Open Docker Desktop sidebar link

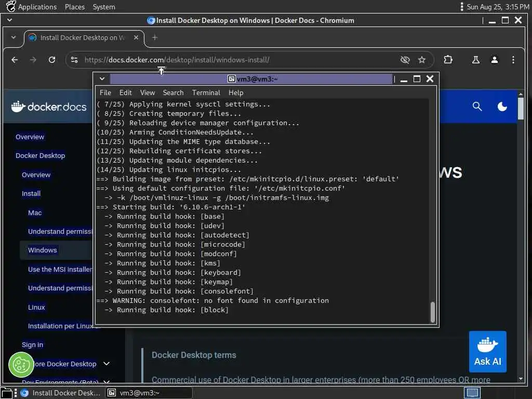(x=41, y=155)
